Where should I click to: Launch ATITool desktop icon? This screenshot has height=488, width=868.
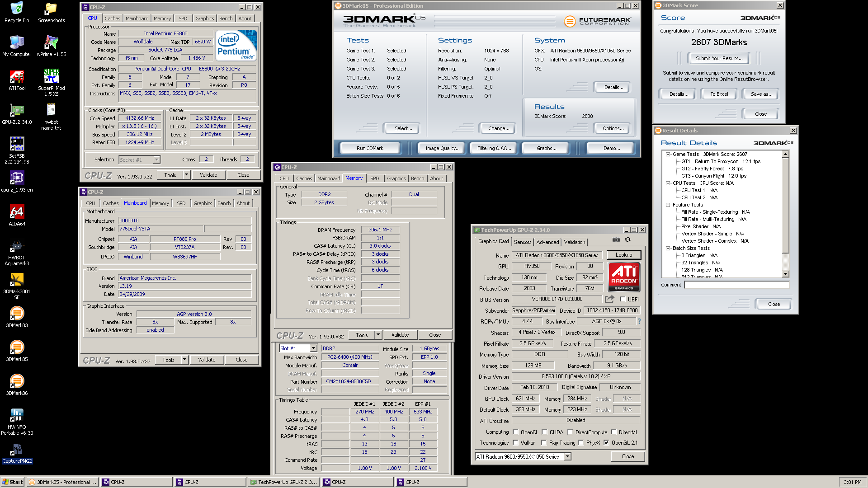[17, 80]
